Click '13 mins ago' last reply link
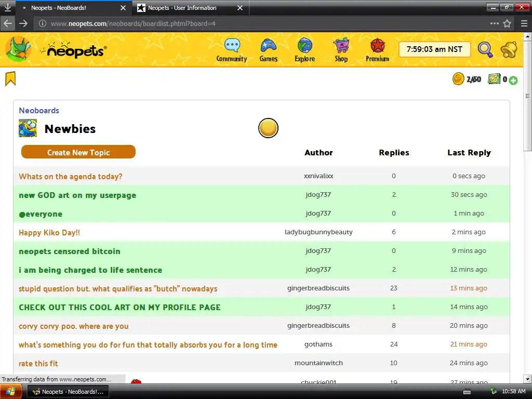The height and width of the screenshot is (399, 532). click(x=469, y=288)
